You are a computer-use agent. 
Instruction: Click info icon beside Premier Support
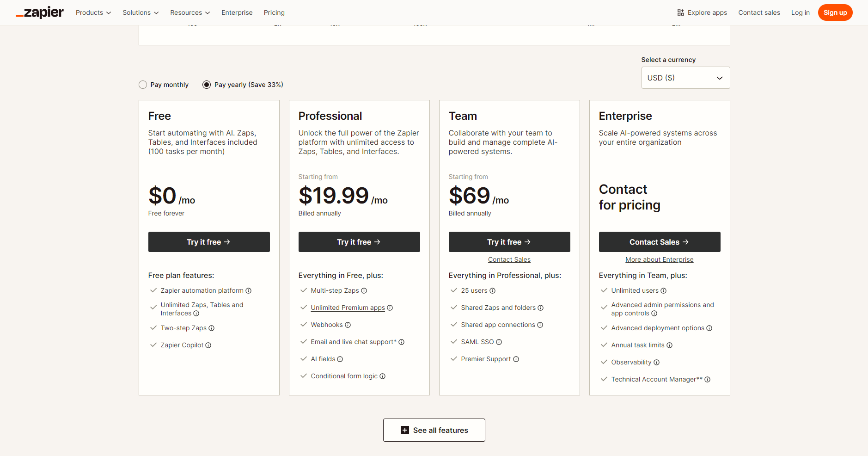[516, 359]
